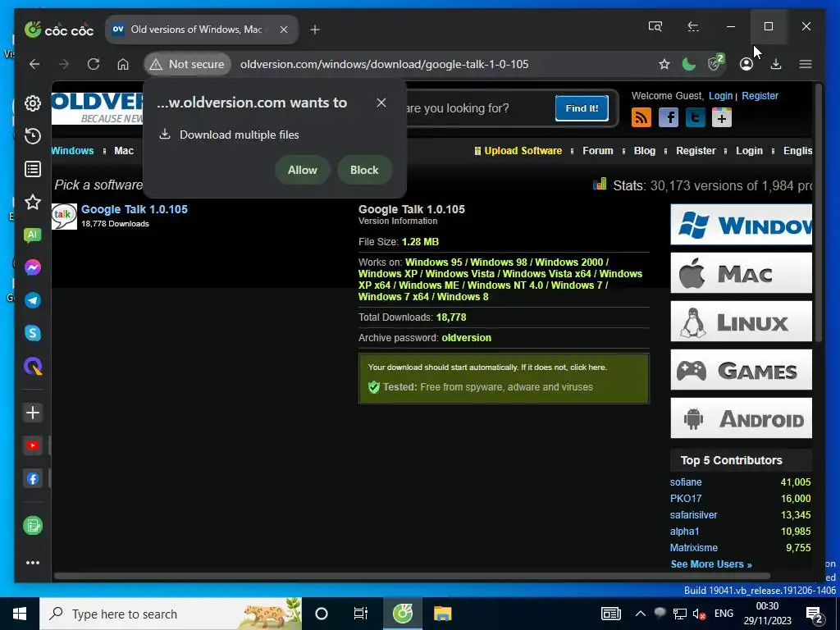Allow multiple file downloads
This screenshot has width=840, height=630.
coord(302,170)
